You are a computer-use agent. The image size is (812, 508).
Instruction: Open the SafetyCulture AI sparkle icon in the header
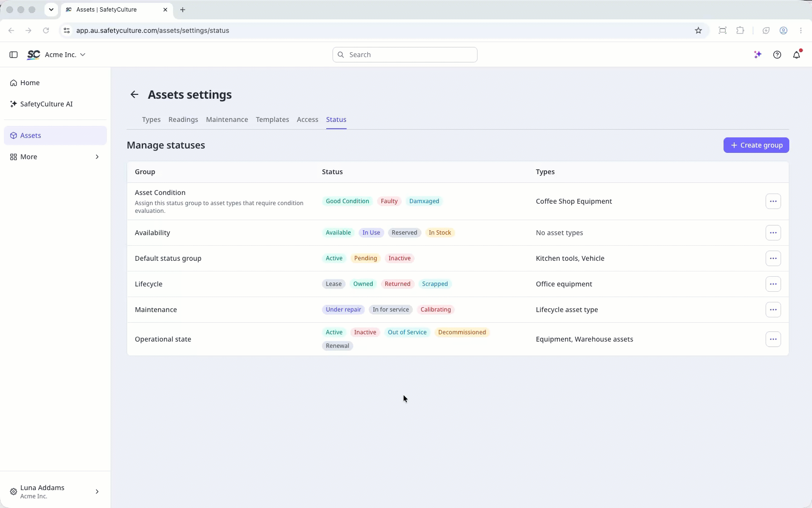point(758,55)
